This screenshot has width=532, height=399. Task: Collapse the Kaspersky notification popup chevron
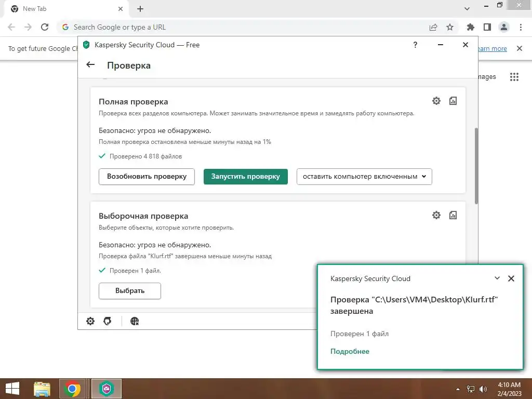tap(497, 278)
